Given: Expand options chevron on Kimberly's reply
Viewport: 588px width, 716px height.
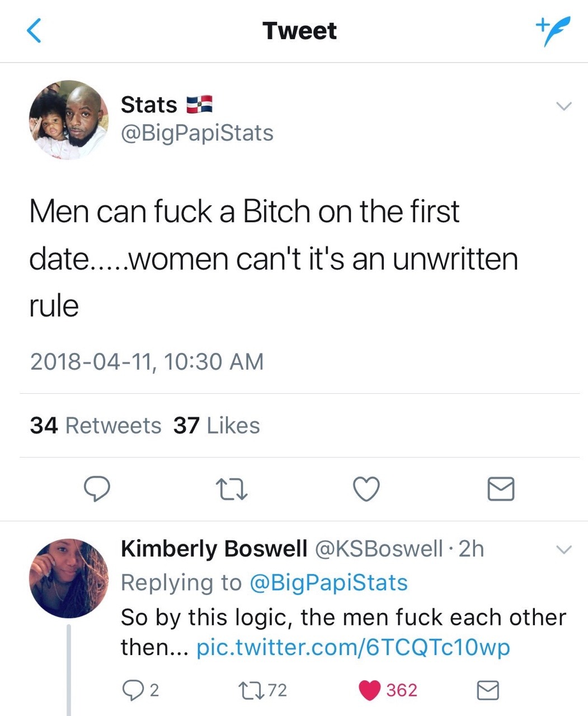Looking at the screenshot, I should tap(564, 550).
